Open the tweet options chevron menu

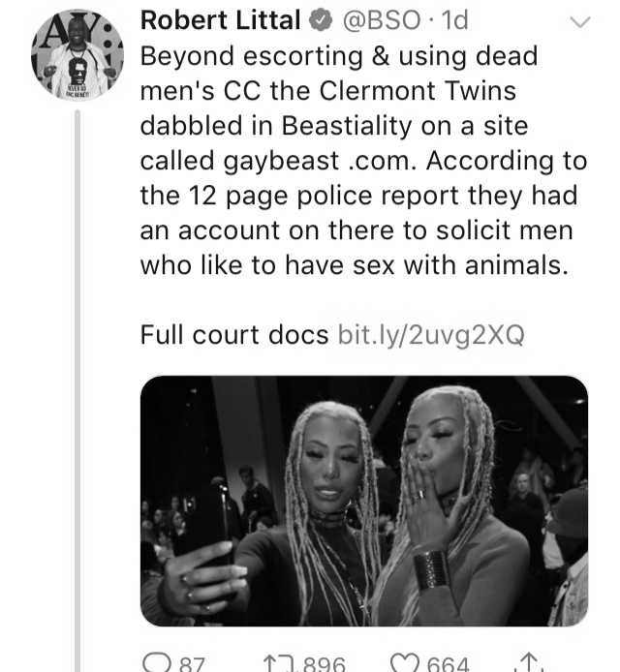580,21
